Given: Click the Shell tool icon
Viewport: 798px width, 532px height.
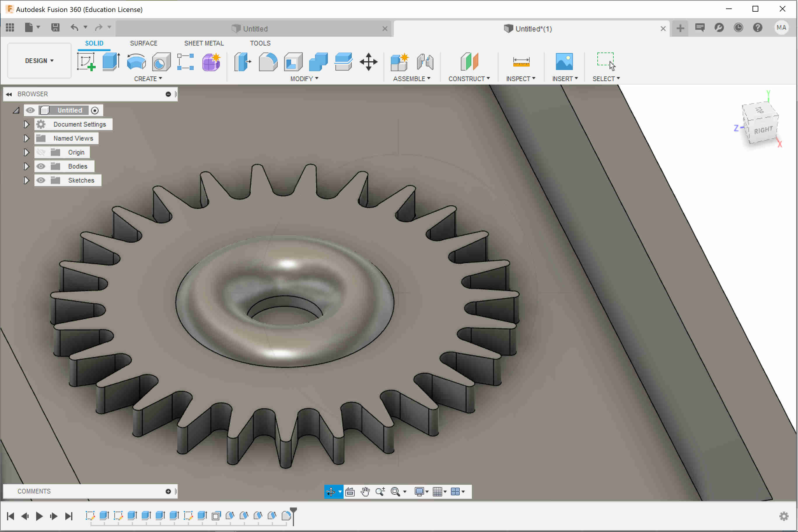Looking at the screenshot, I should click(293, 62).
